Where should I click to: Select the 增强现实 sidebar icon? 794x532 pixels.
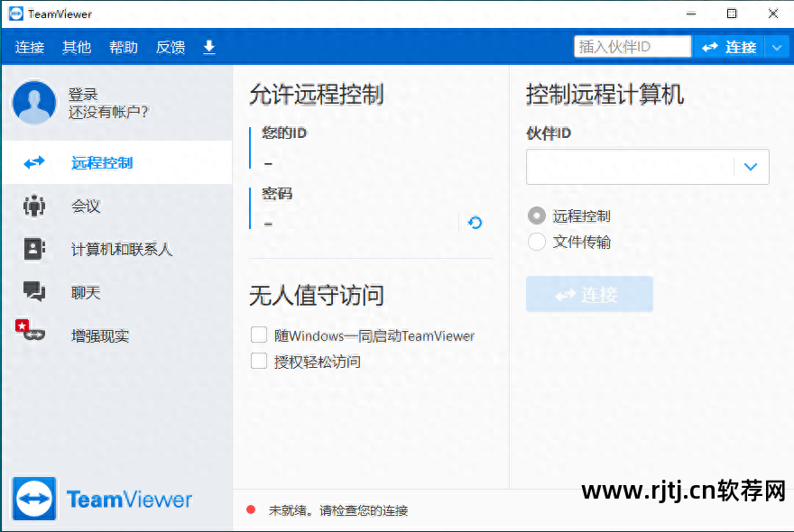click(35, 335)
